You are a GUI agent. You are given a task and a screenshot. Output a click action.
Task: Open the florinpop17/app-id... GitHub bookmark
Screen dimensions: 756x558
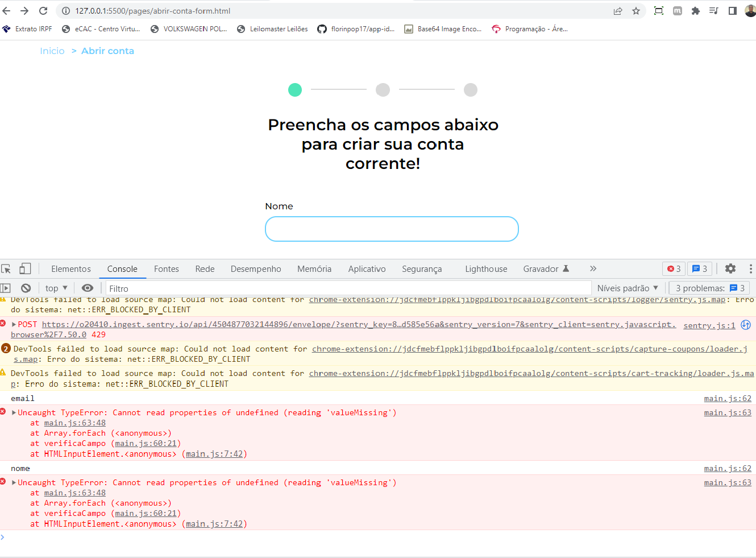pos(356,29)
